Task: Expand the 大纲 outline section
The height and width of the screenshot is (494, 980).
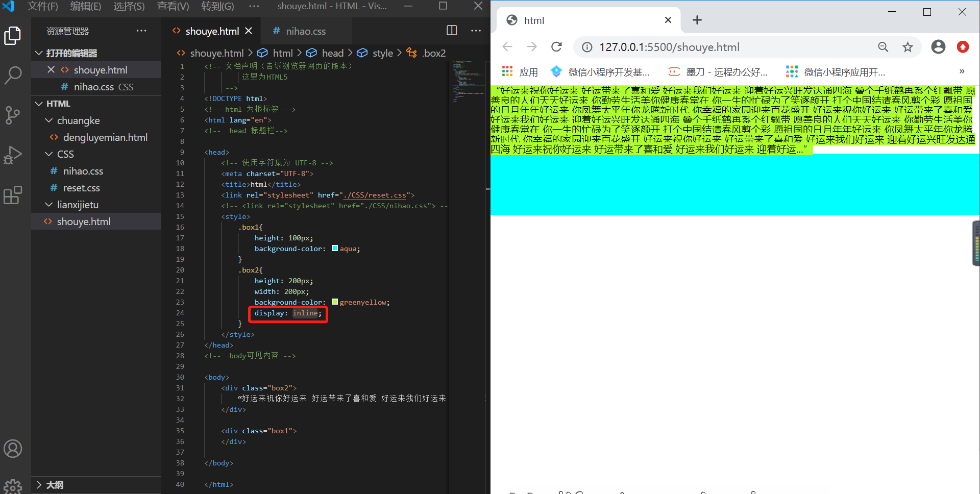Action: (x=96, y=485)
